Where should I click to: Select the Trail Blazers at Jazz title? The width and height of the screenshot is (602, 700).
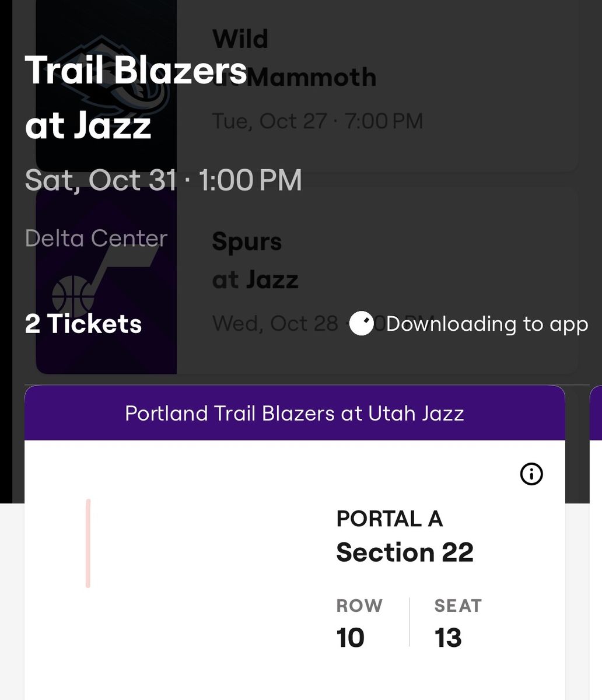point(136,97)
